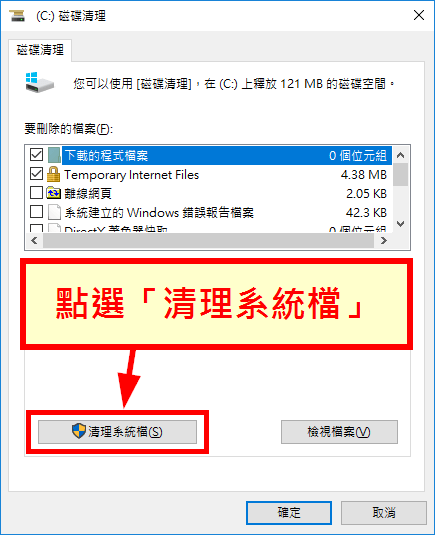Click the list scroll up arrow
435x535 pixels.
[x=401, y=155]
